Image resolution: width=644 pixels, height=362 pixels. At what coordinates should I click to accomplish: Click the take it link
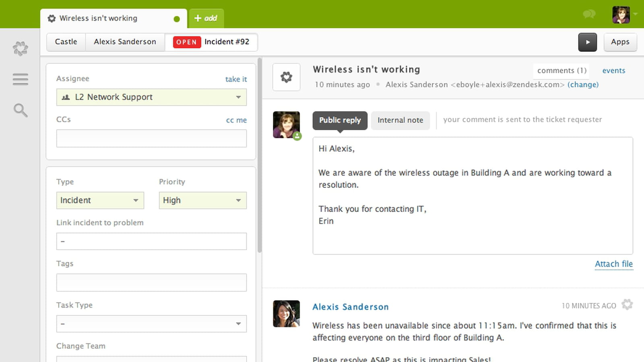[x=236, y=79]
